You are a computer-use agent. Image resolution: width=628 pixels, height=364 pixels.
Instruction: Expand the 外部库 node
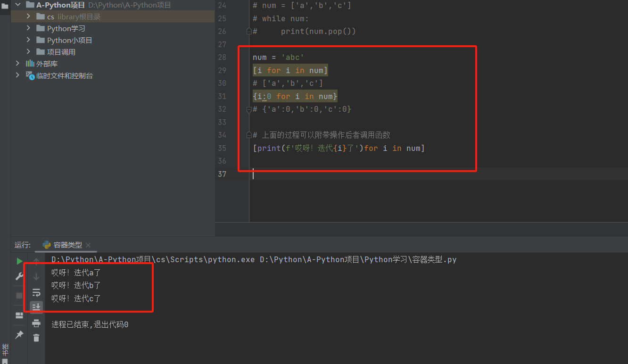(x=18, y=64)
